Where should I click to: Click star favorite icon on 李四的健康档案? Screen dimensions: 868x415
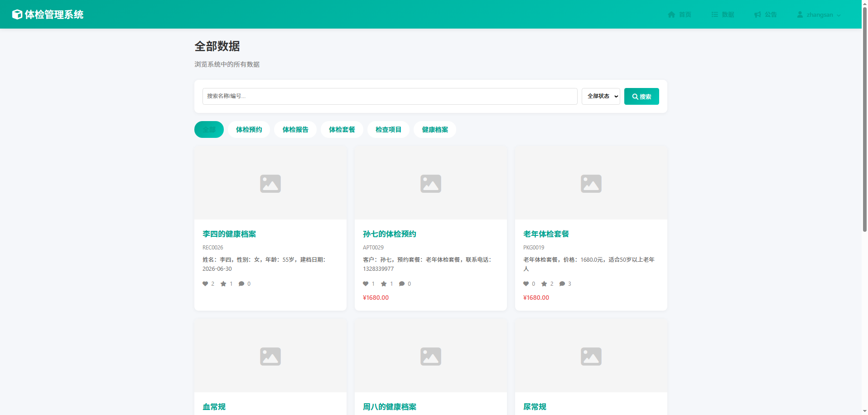pyautogui.click(x=223, y=284)
